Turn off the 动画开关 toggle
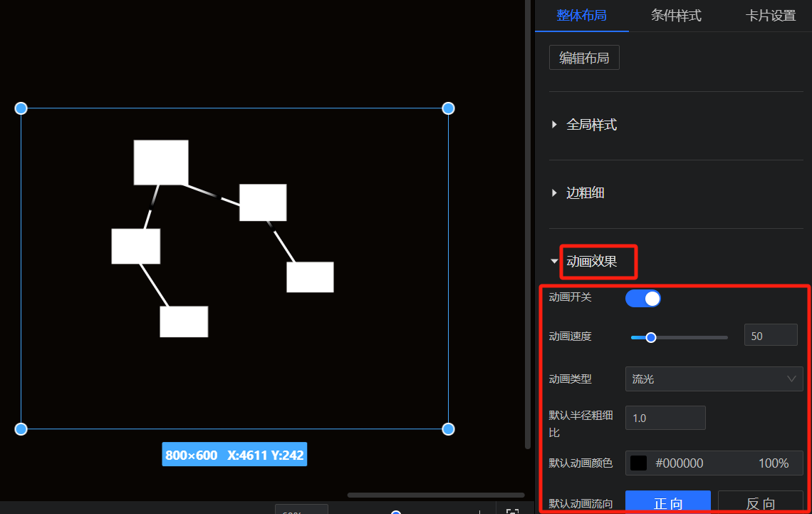Screen dimensions: 812x514 click(x=642, y=298)
